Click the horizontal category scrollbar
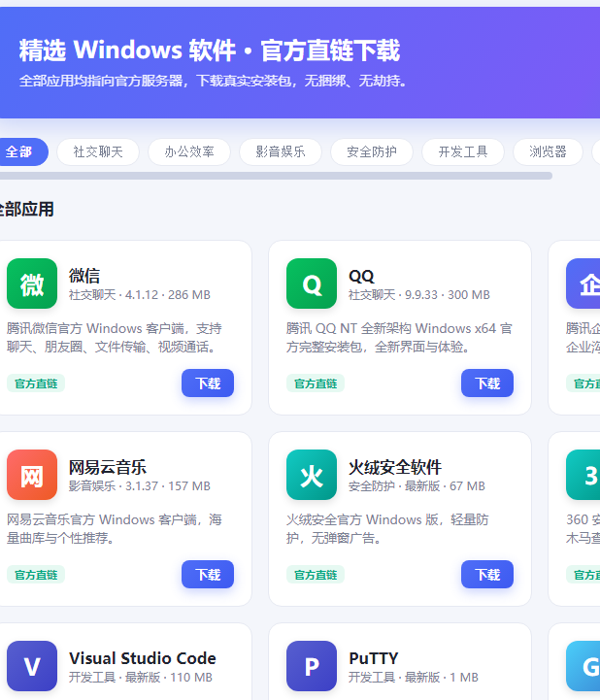The width and height of the screenshot is (600, 700). pos(276,176)
